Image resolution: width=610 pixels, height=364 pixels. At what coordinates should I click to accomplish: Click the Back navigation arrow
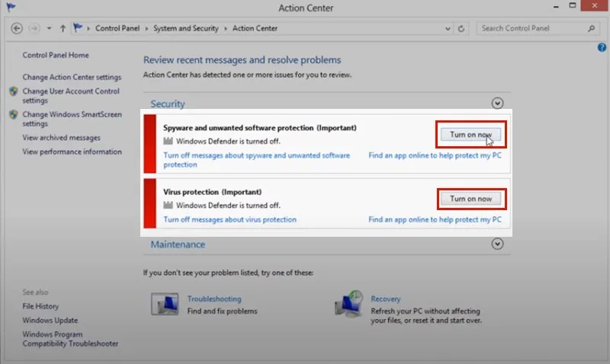point(17,28)
